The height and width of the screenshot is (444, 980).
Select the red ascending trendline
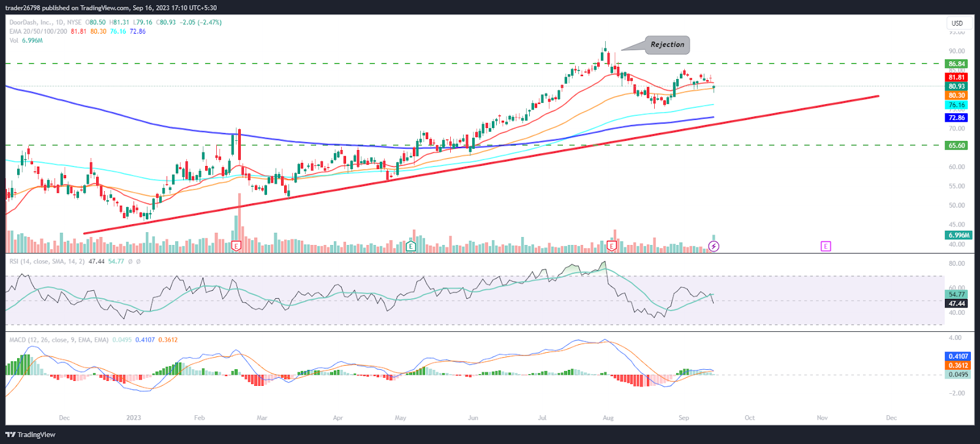[x=481, y=165]
